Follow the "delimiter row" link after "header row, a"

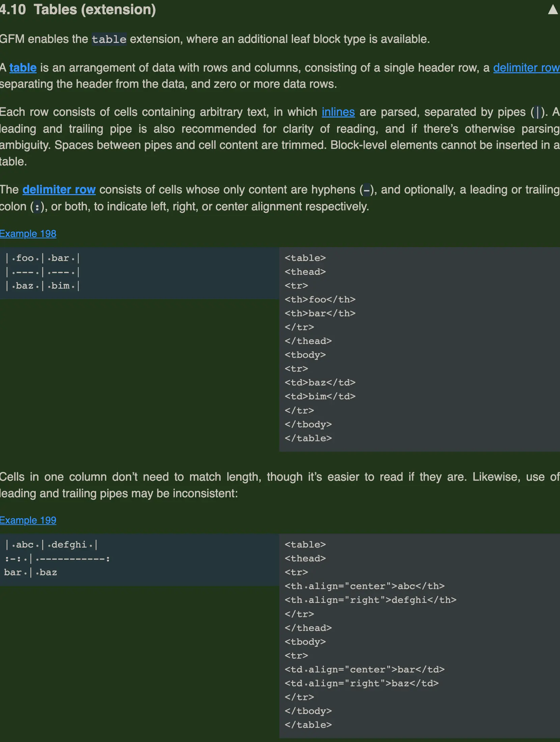click(x=526, y=68)
